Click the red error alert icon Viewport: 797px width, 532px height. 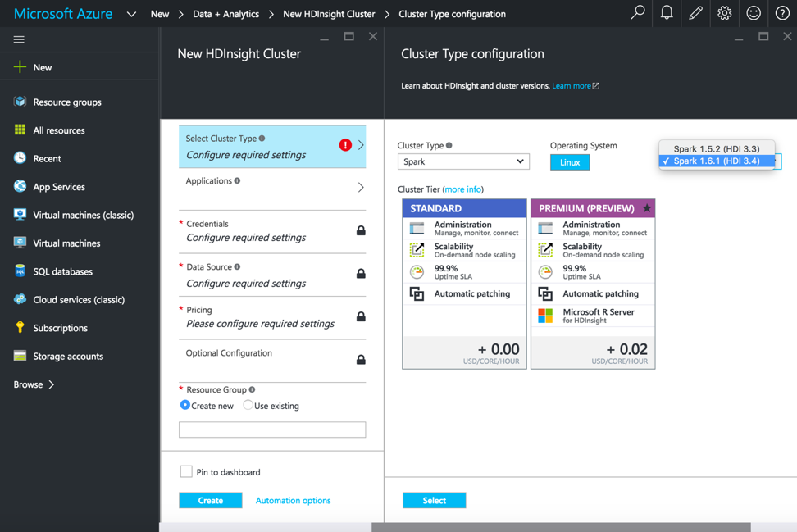[x=345, y=145]
